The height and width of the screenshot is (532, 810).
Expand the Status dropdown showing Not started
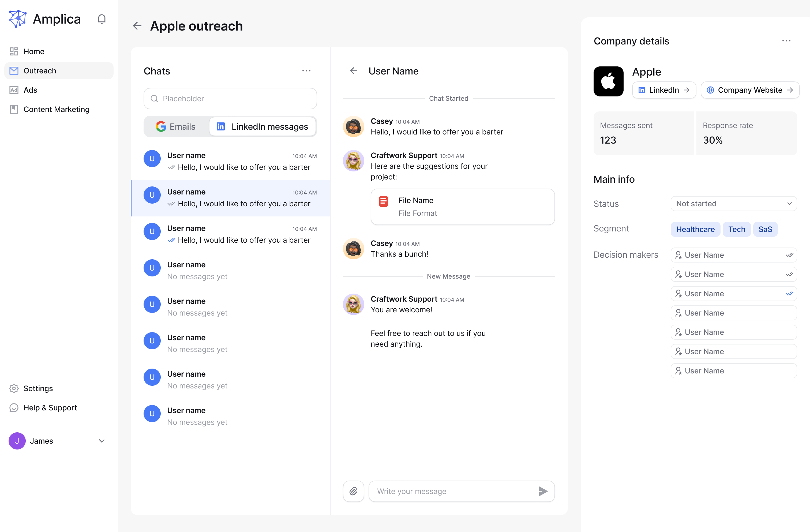733,204
